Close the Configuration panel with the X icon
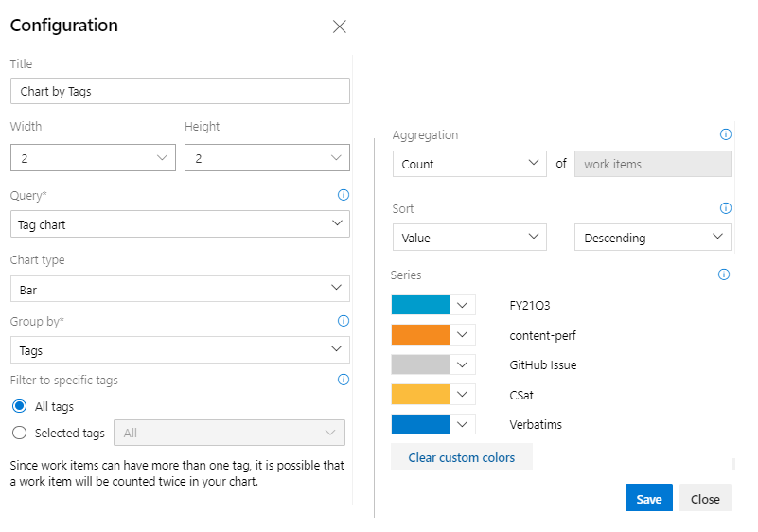Viewport: 758px width, 532px height. 340,27
